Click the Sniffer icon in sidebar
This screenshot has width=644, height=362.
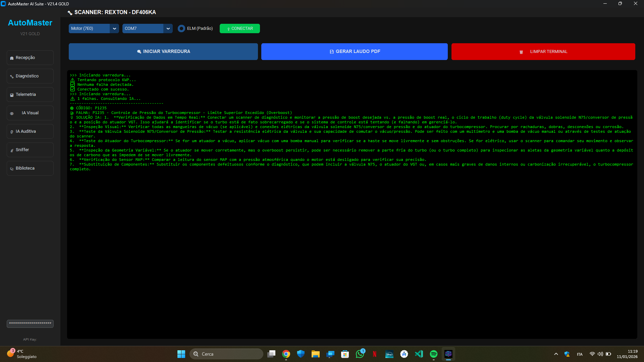[12, 150]
